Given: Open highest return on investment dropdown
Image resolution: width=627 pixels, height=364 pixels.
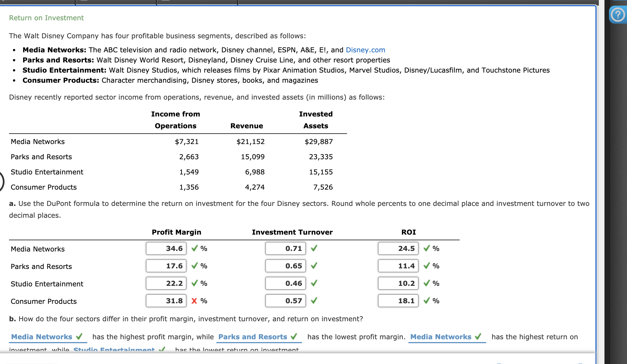Looking at the screenshot, I should [441, 337].
